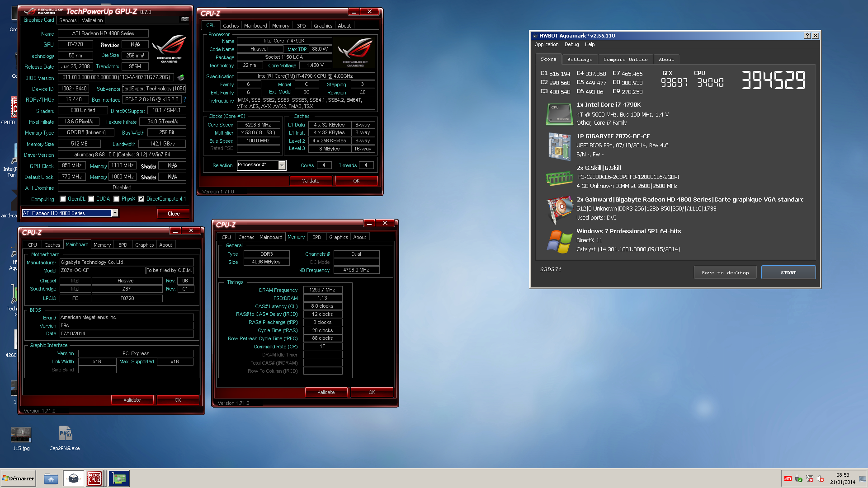Click the BIOS save chip icon in GPU-Z

coord(181,77)
